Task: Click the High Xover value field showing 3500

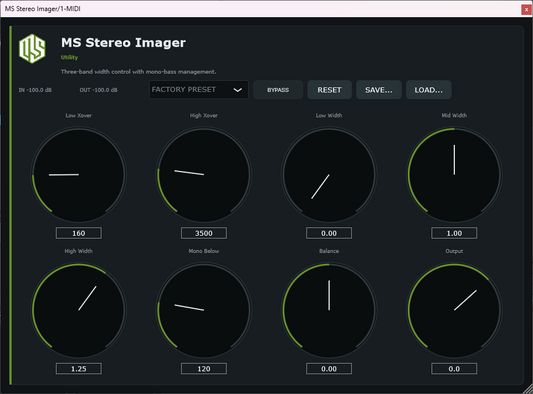Action: (204, 233)
